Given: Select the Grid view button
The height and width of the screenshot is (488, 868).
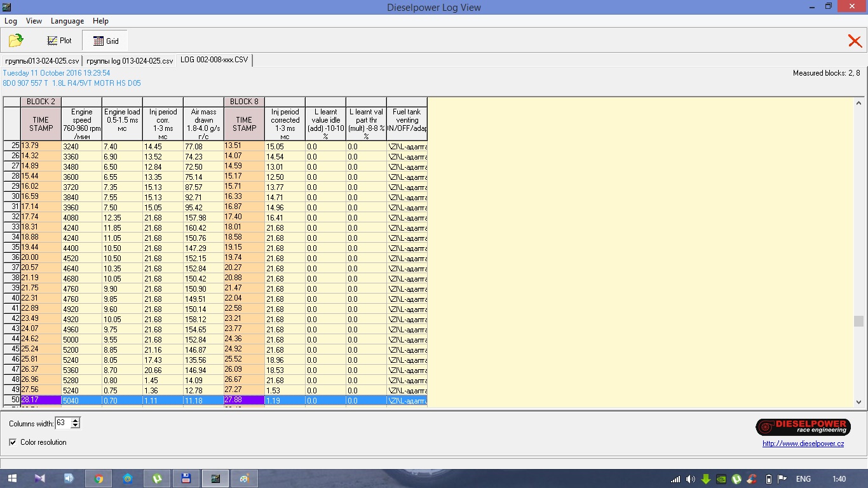Looking at the screenshot, I should [105, 41].
